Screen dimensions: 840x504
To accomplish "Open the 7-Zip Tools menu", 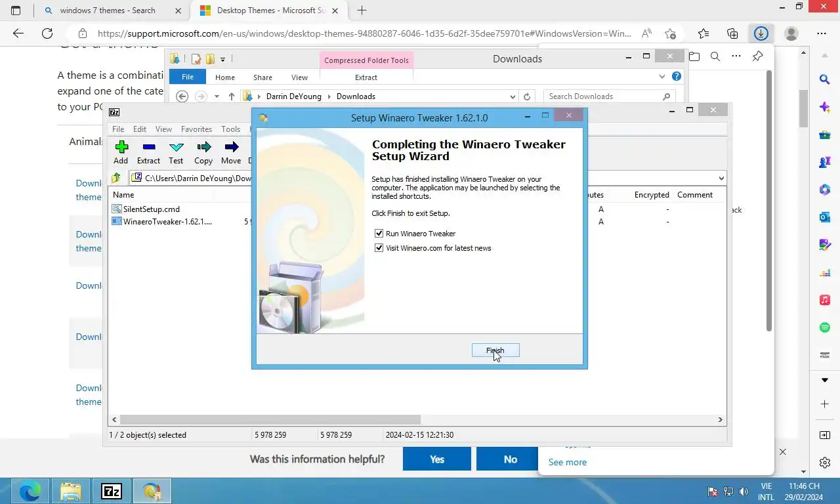I will point(230,129).
